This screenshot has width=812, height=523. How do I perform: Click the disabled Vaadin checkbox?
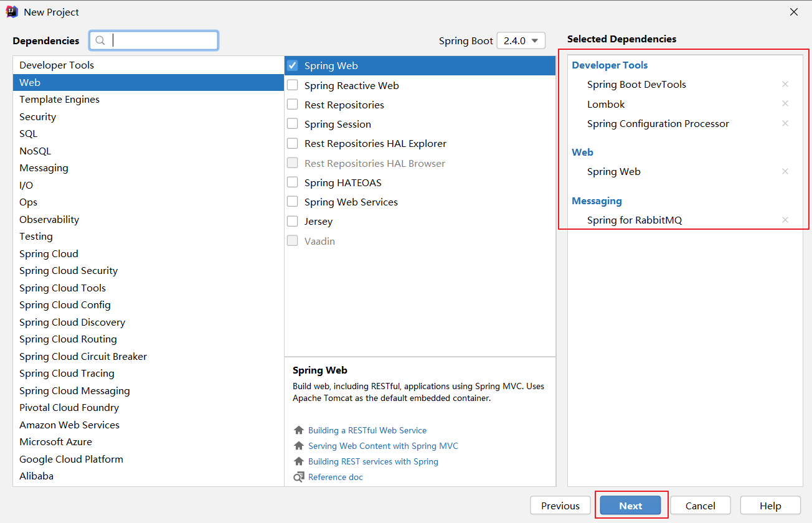(x=293, y=241)
